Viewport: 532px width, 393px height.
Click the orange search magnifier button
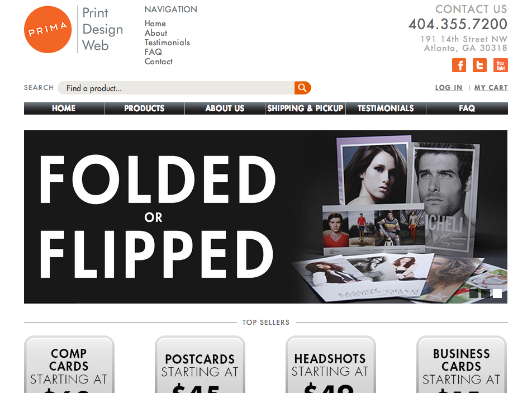(302, 88)
